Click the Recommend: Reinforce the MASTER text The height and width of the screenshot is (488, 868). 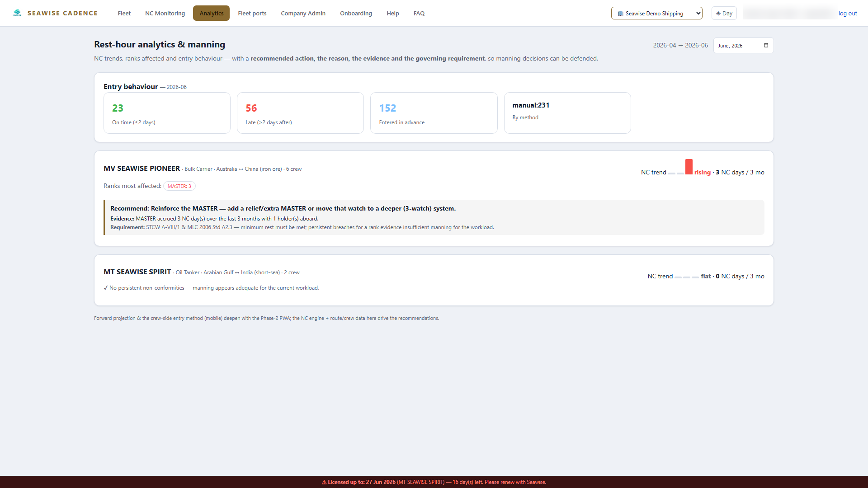(x=283, y=208)
